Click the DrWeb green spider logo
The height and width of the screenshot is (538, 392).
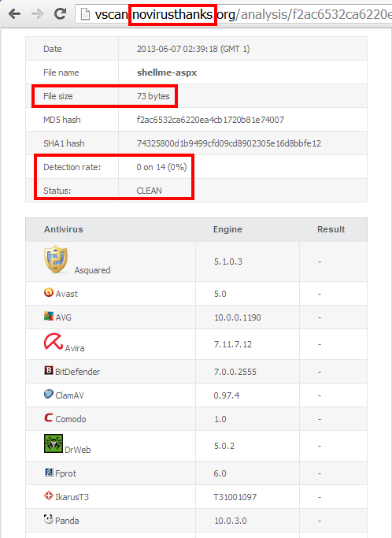pyautogui.click(x=54, y=443)
